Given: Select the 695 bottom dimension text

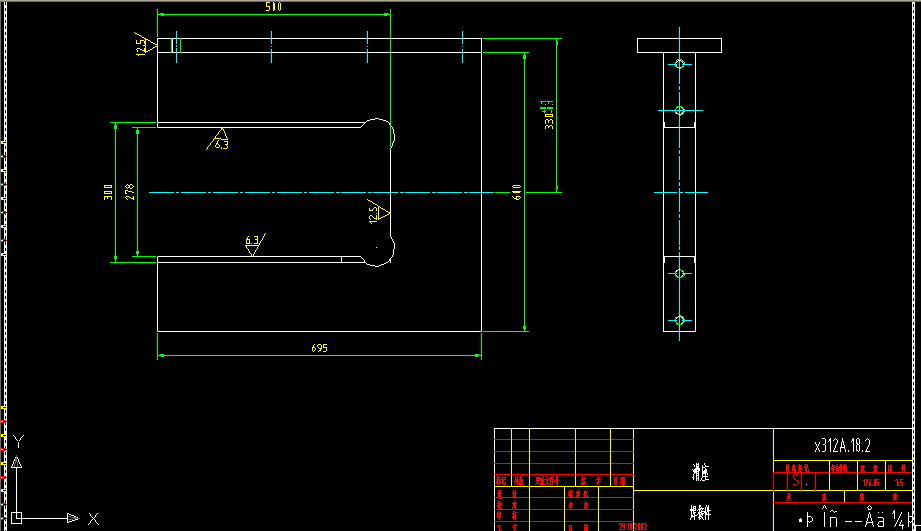Looking at the screenshot, I should [x=320, y=348].
